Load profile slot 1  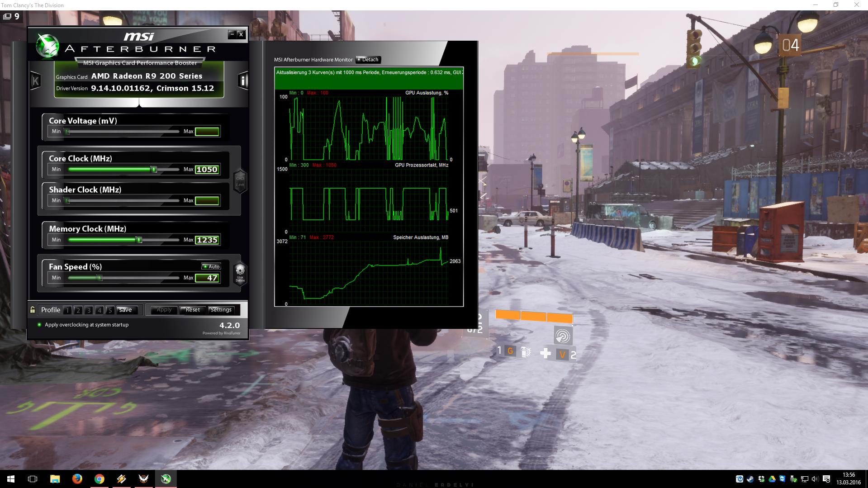tap(67, 310)
